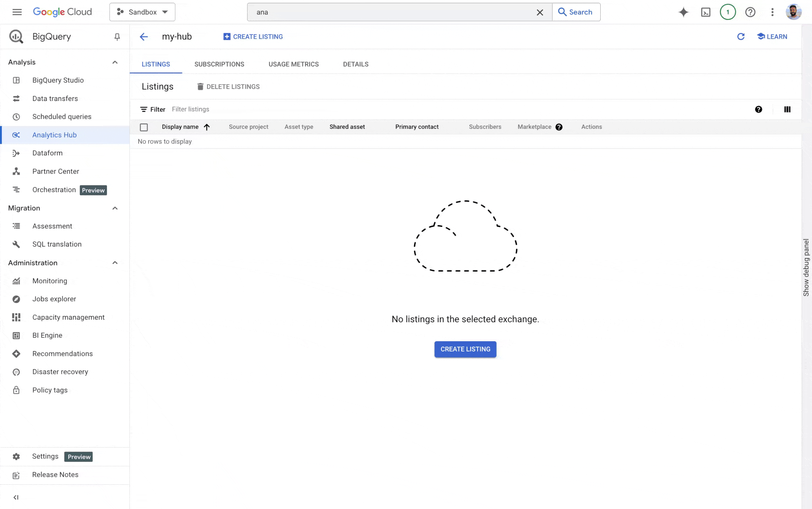Go back using the arrow beside my-hub
The image size is (812, 509).
(143, 37)
